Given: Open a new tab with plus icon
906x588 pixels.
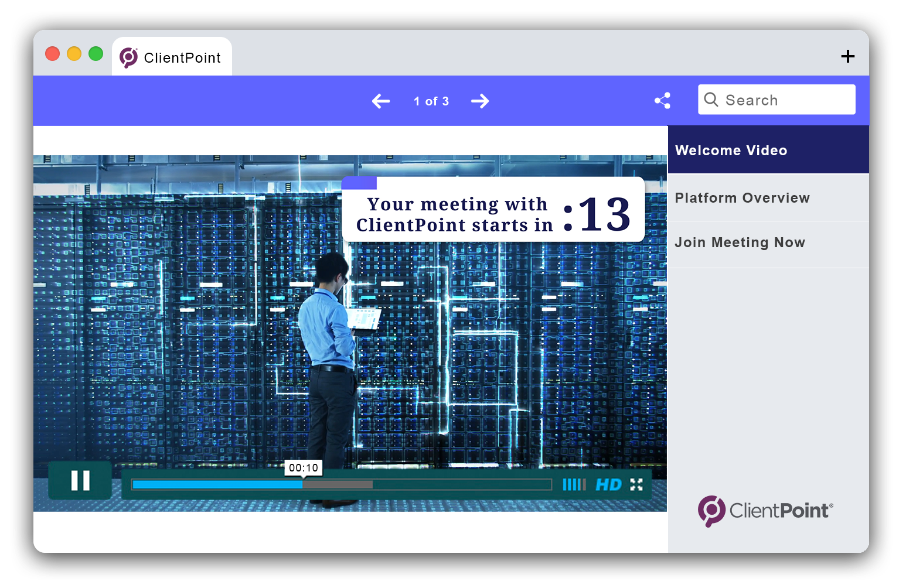Looking at the screenshot, I should (847, 56).
